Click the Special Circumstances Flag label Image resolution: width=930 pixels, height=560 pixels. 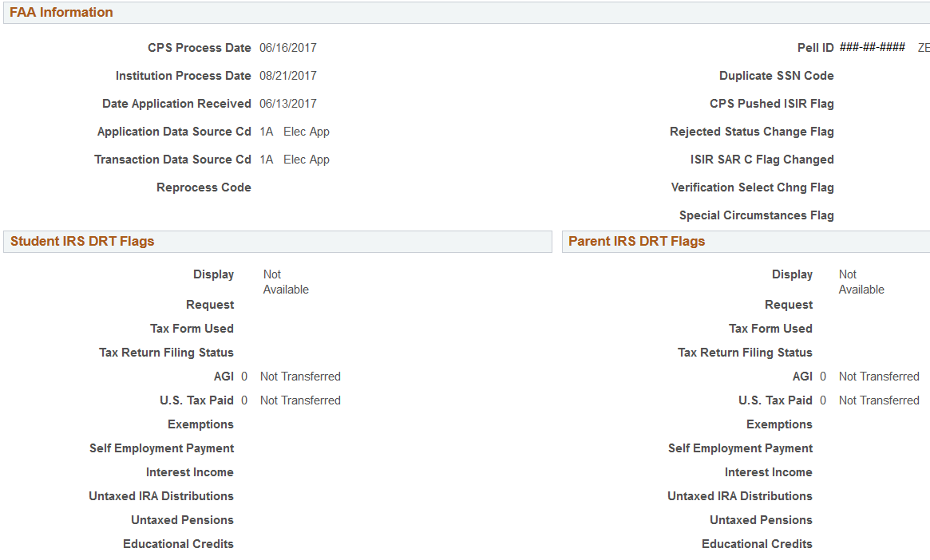coord(756,215)
